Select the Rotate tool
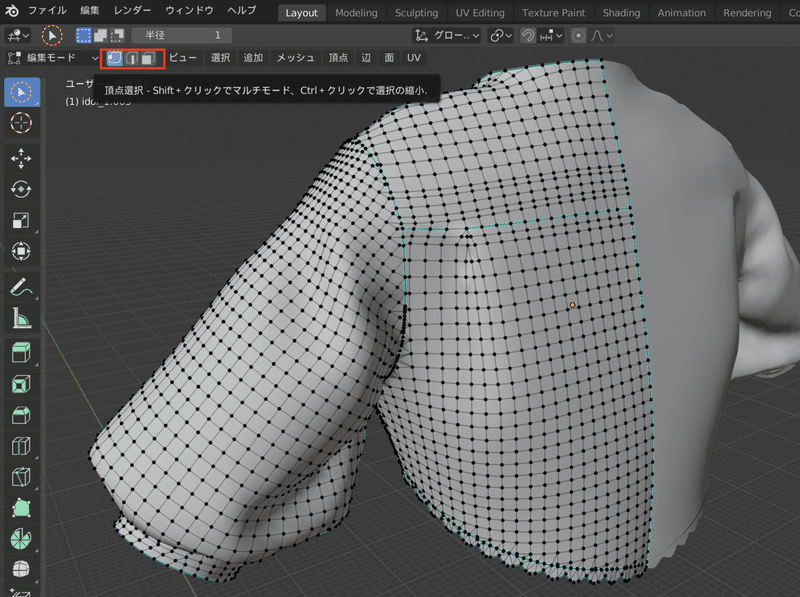800x597 pixels. 21,189
